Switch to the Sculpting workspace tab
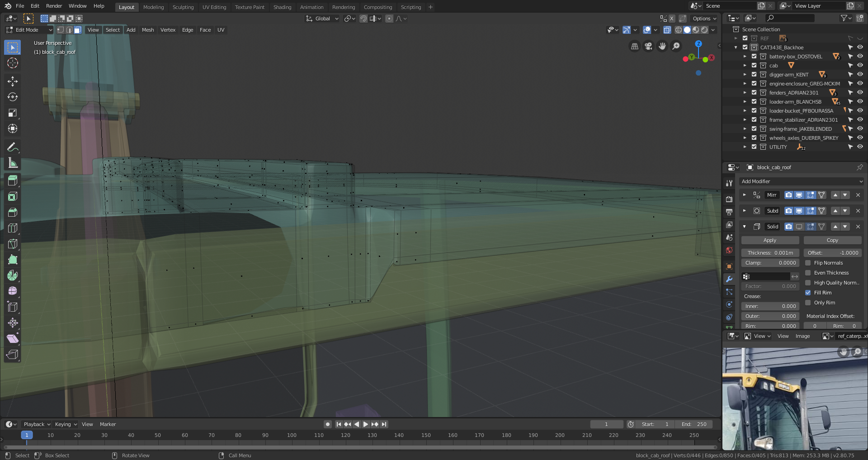Viewport: 868px width, 460px height. coord(183,7)
